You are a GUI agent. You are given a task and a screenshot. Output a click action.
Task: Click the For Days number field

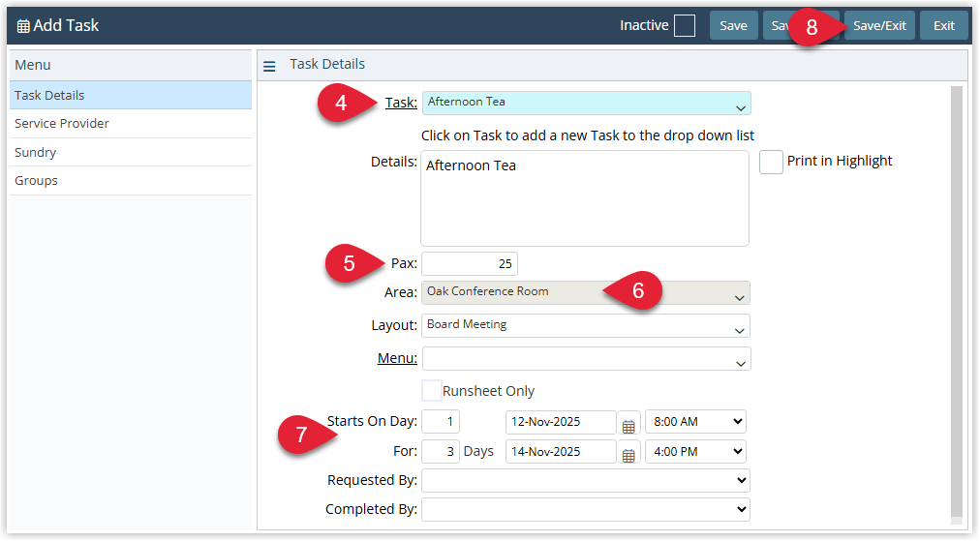pyautogui.click(x=441, y=451)
